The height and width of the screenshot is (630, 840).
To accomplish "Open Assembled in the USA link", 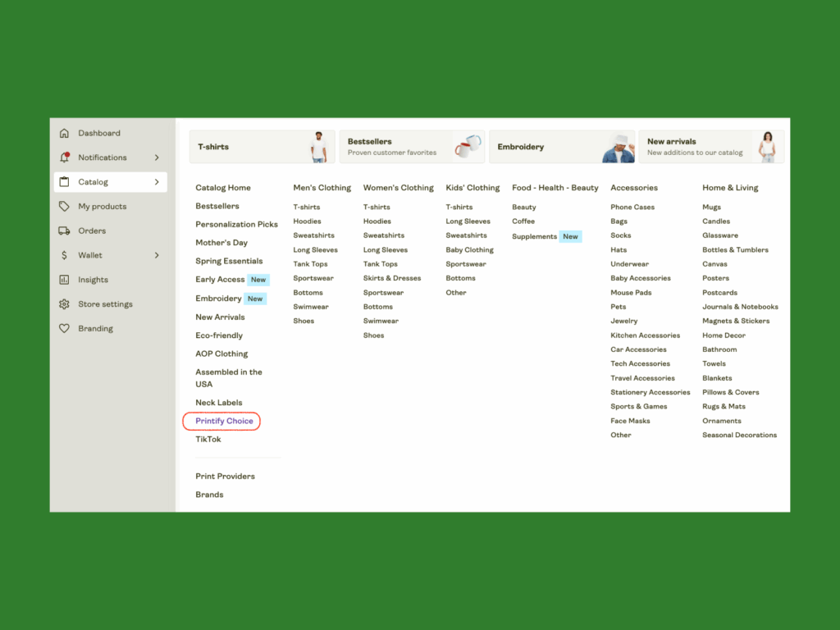I will point(229,378).
